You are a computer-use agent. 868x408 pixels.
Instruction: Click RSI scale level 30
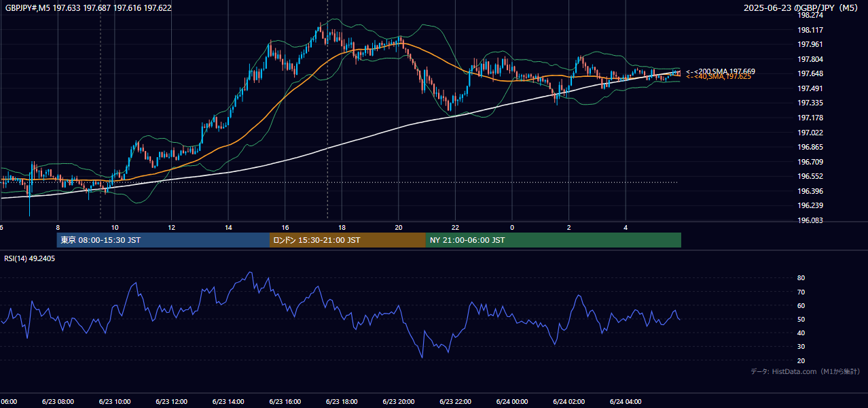pyautogui.click(x=801, y=347)
